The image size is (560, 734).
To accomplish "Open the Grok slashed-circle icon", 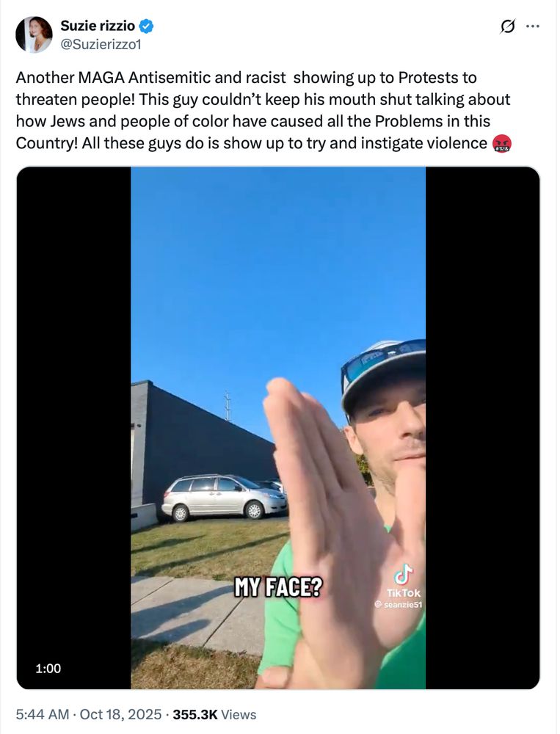I will (507, 27).
